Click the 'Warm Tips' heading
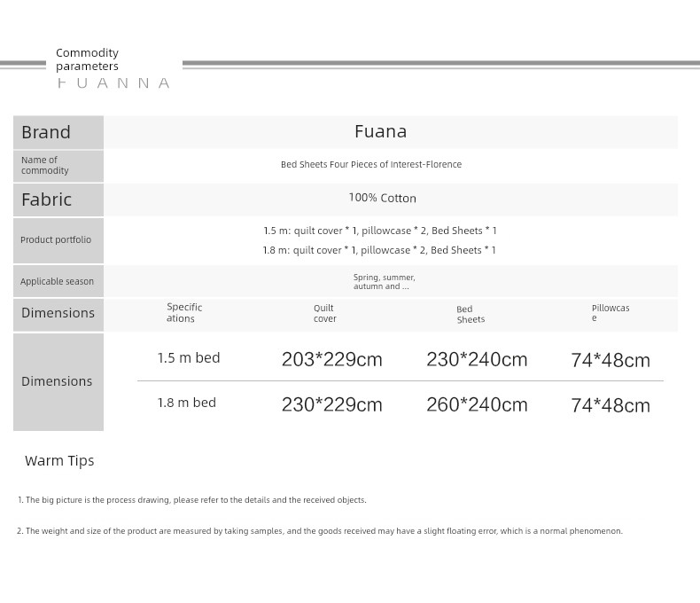This screenshot has height=603, width=700. click(x=59, y=460)
